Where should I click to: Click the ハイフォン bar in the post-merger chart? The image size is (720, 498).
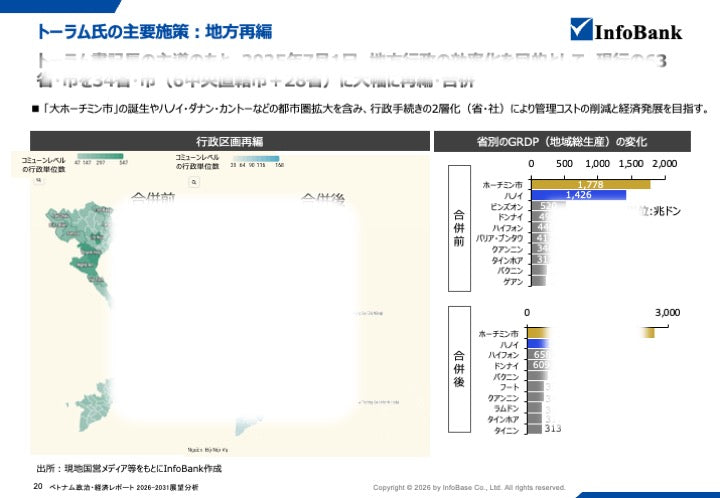[x=538, y=355]
